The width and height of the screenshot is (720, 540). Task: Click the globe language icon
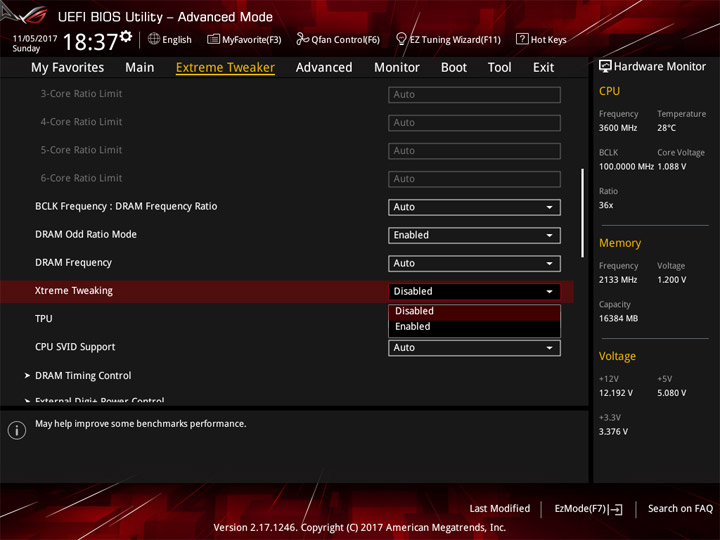point(154,39)
